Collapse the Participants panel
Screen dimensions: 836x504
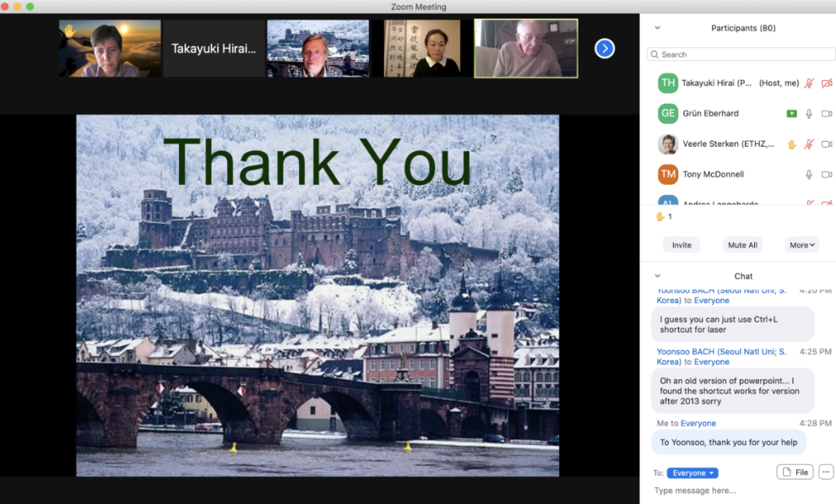657,28
